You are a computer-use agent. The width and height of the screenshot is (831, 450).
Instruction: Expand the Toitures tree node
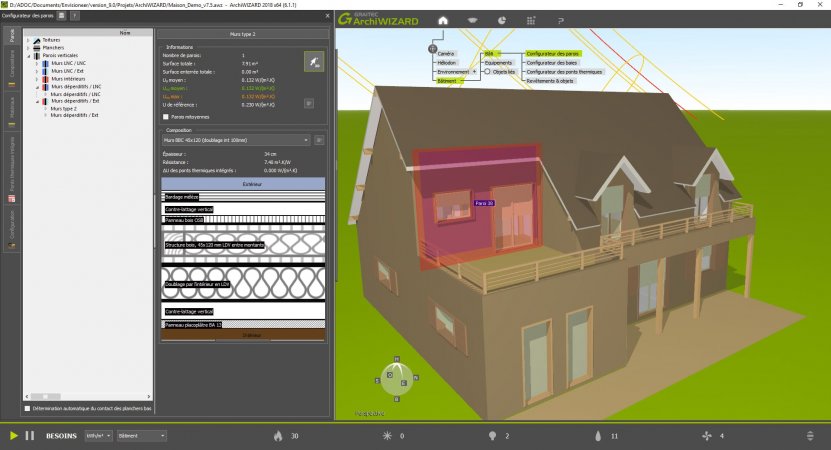[28, 40]
